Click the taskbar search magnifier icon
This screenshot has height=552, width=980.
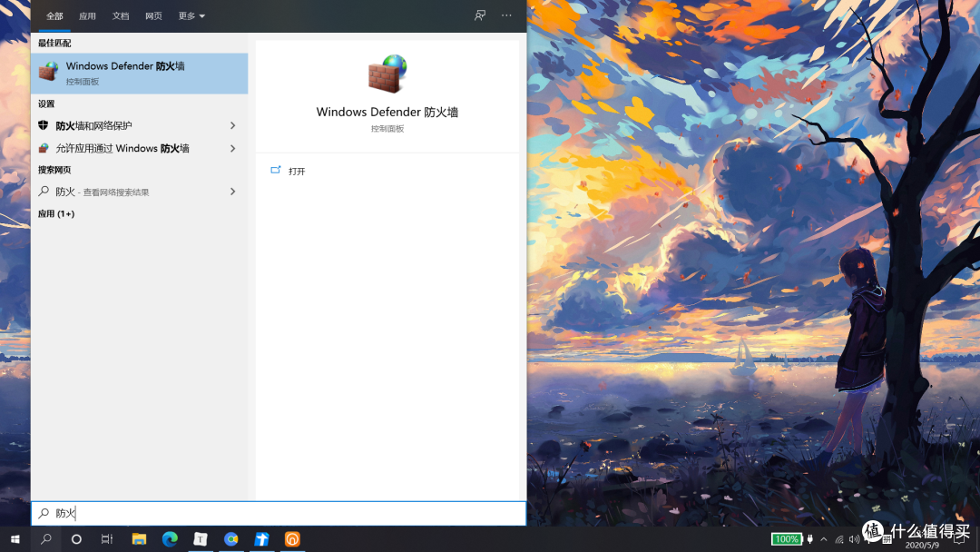point(45,539)
